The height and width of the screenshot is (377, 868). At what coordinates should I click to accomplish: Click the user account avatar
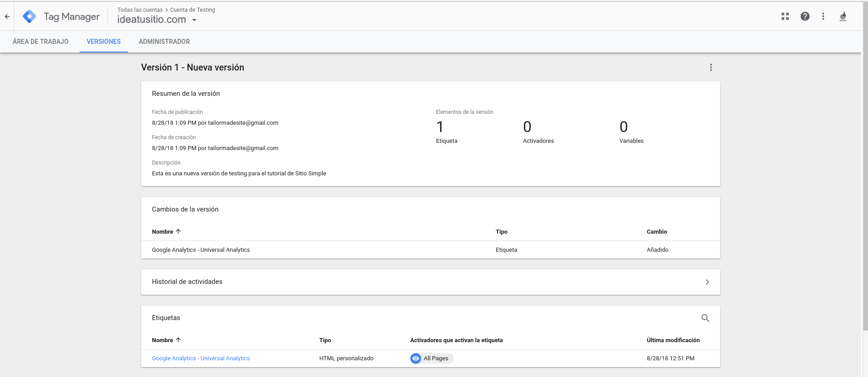coord(843,17)
